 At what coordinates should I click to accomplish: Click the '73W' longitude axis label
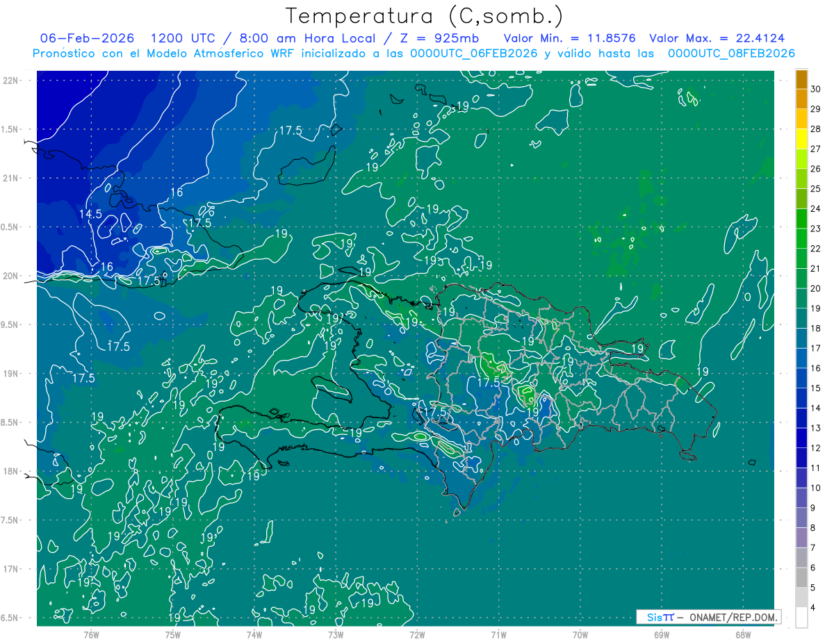(336, 634)
